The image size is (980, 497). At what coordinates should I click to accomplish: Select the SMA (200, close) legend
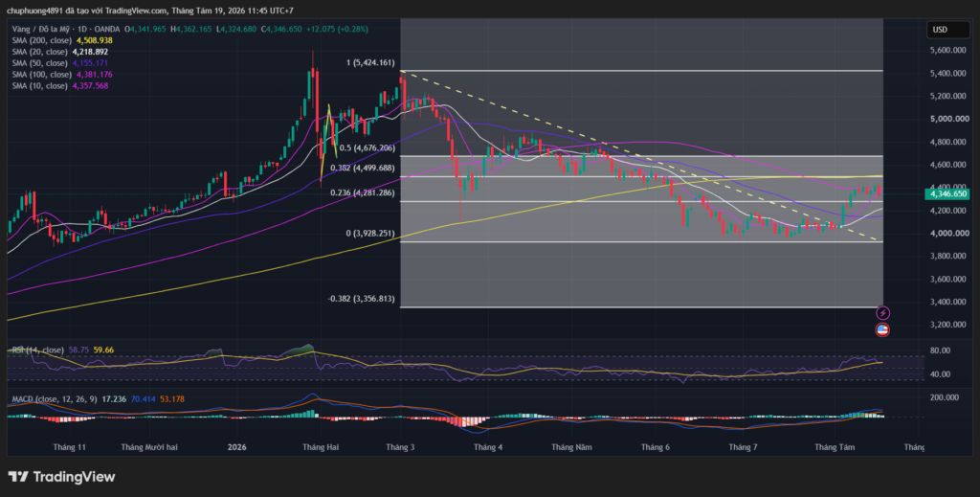(41, 40)
